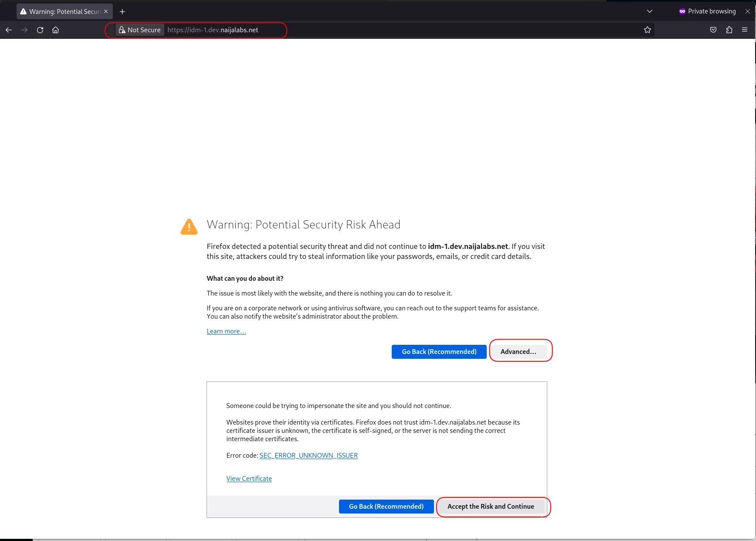Screen dimensions: 756x541
Task: Click Go Back (Recommended) in advanced panel
Action: 386,507
